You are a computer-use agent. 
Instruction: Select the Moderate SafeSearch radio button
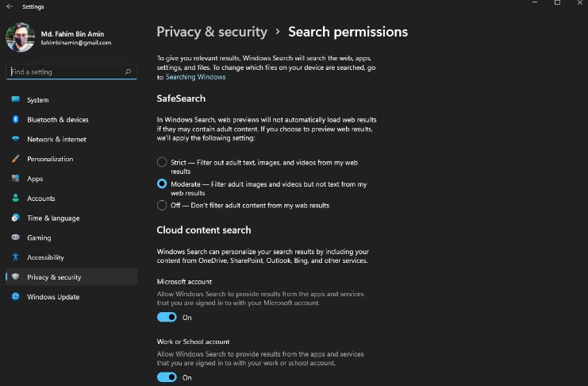point(162,183)
